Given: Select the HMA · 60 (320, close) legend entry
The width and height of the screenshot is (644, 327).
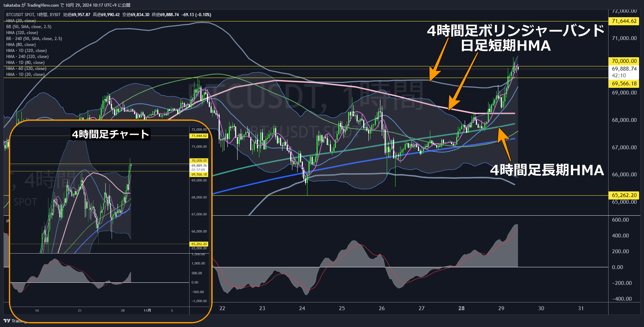Looking at the screenshot, I should tap(26, 68).
